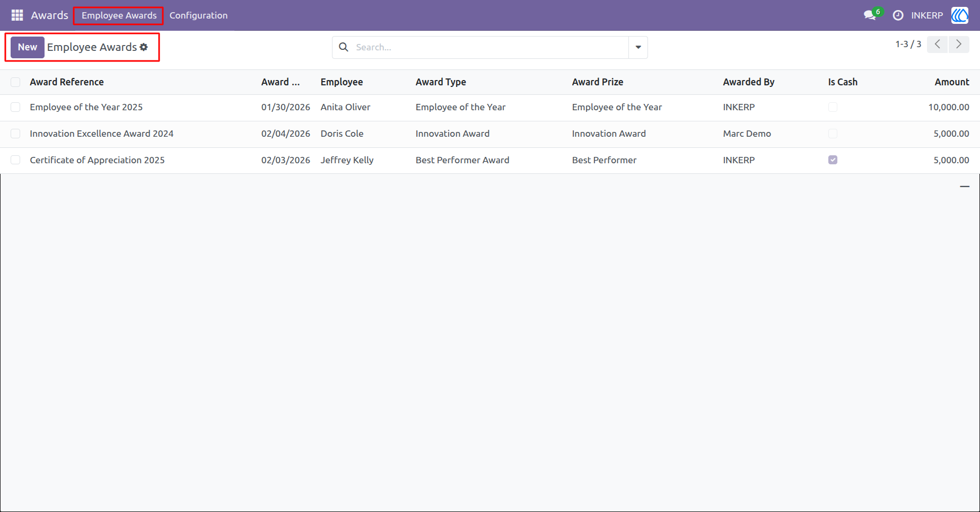Go to previous page of records
Viewport: 980px width, 512px height.
938,45
